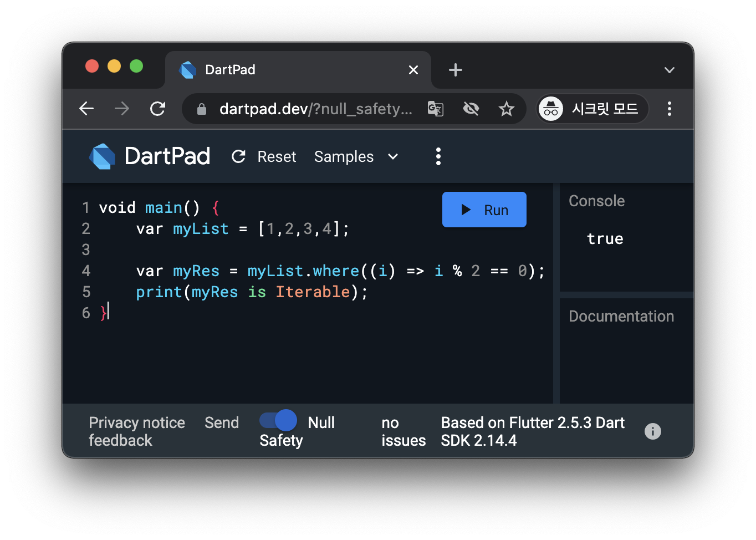Click the closing brace on line 6
Screen dimensions: 756x540
(x=103, y=313)
